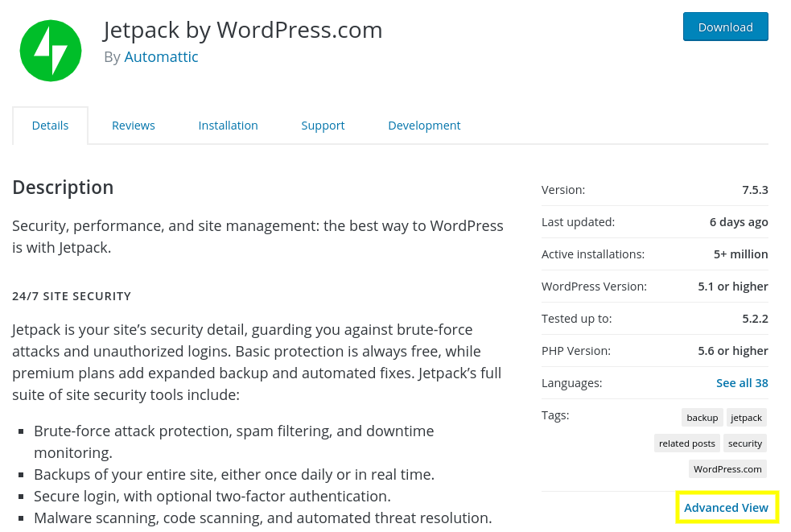The image size is (791, 532).
Task: Select the Malware scanning bullet item
Action: point(263,518)
